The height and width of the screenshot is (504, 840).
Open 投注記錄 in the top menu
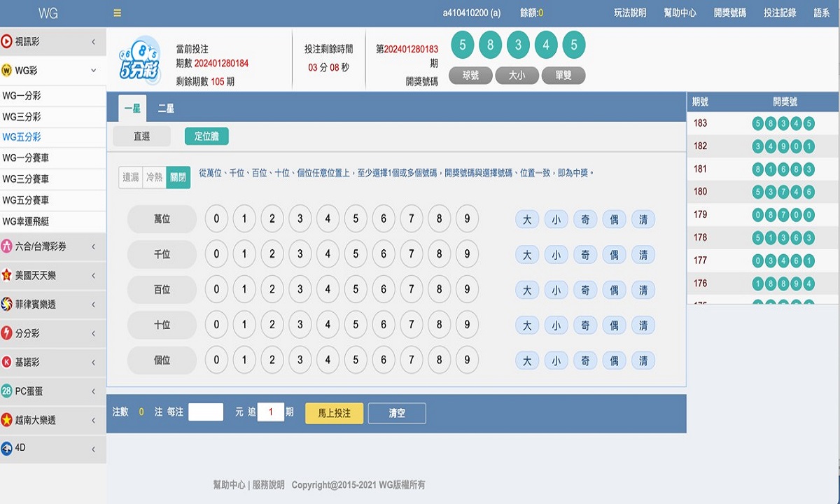point(780,13)
